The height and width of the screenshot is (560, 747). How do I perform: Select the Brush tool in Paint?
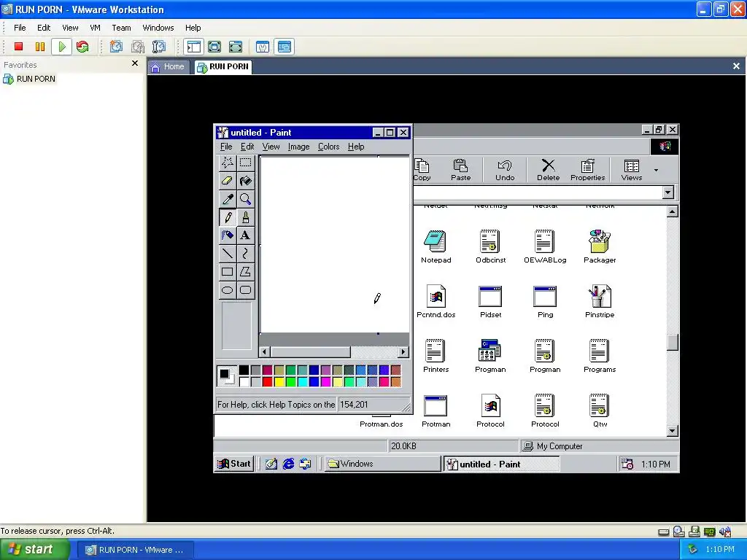tap(245, 217)
